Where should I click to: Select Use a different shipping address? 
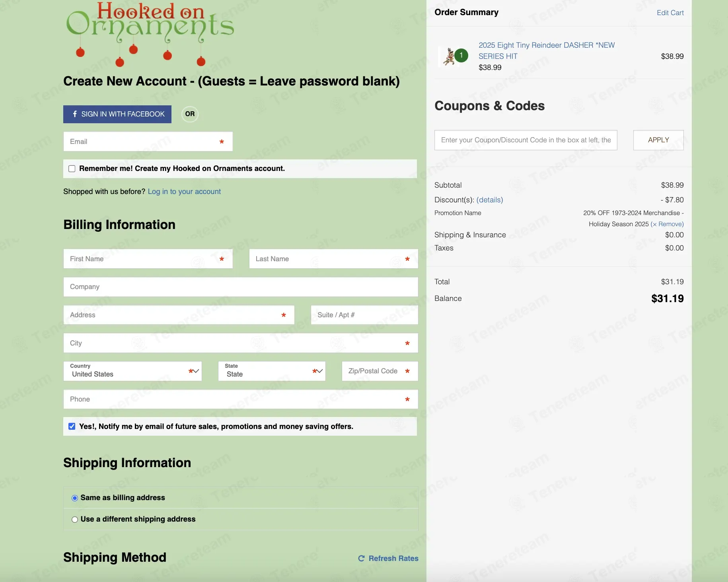[75, 520]
